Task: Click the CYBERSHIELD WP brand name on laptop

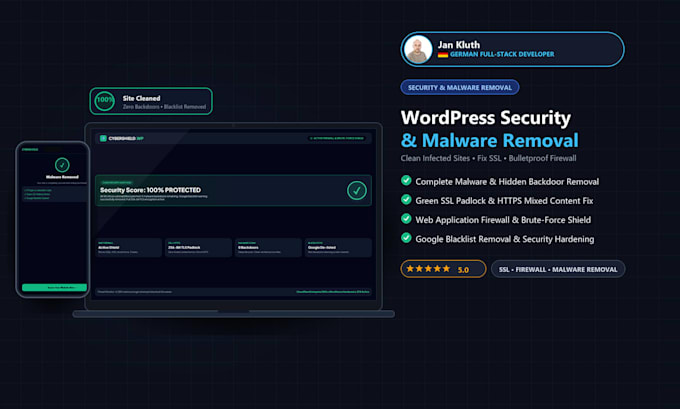Action: 126,138
